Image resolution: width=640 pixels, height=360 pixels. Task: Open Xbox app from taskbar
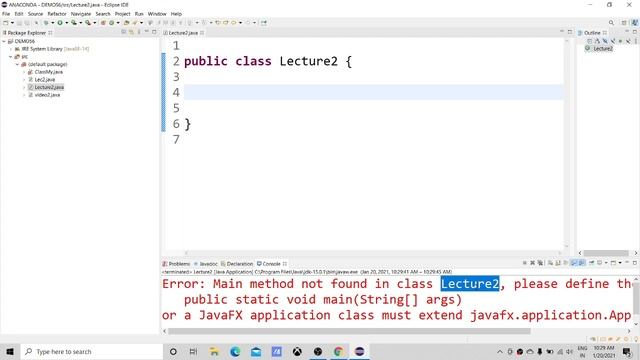click(297, 351)
